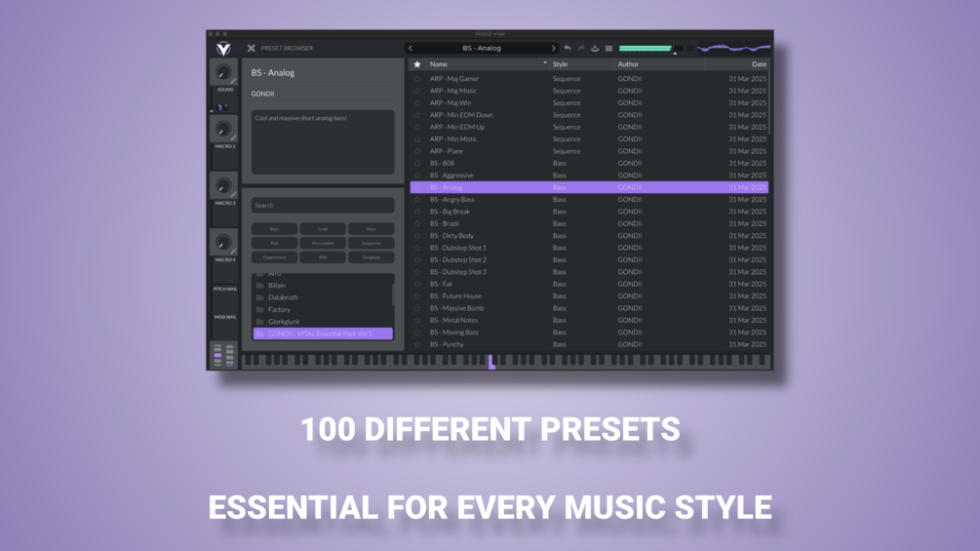Screen dimensions: 980x551
Task: Click the MACRO 4 knob
Action: 222,243
